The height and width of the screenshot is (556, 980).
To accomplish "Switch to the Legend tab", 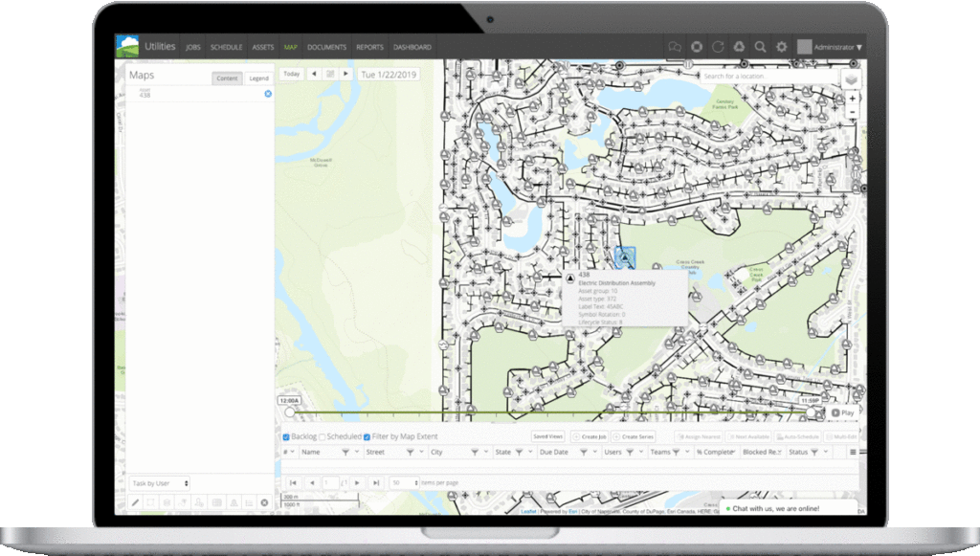I will pos(258,78).
